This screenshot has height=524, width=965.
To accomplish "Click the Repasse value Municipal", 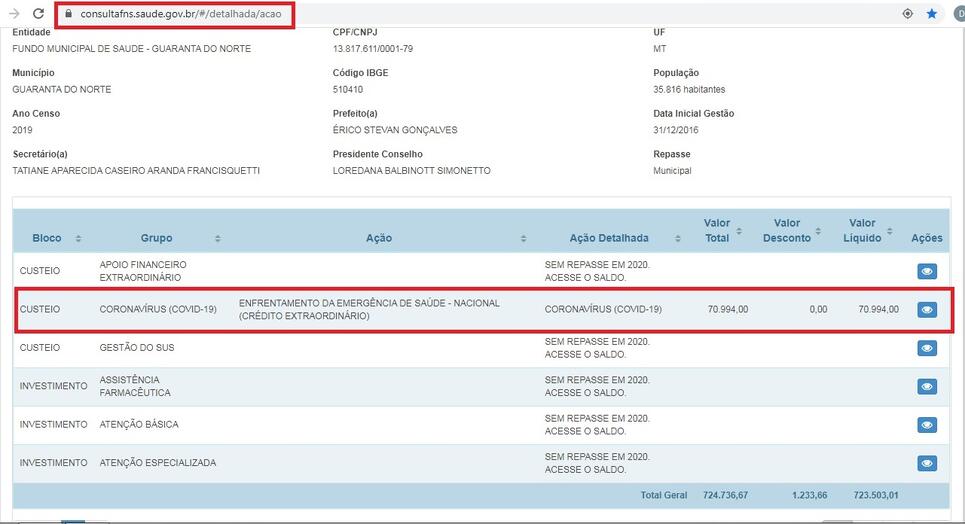I will tap(672, 171).
